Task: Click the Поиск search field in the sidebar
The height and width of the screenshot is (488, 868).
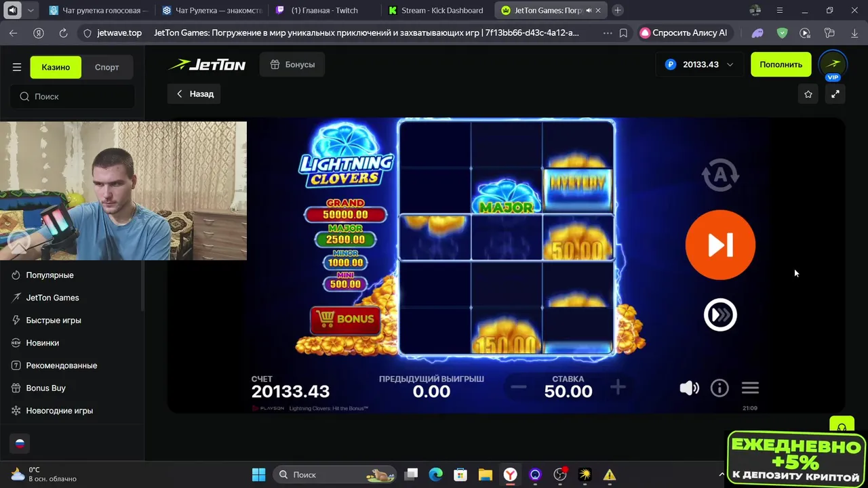Action: point(72,96)
